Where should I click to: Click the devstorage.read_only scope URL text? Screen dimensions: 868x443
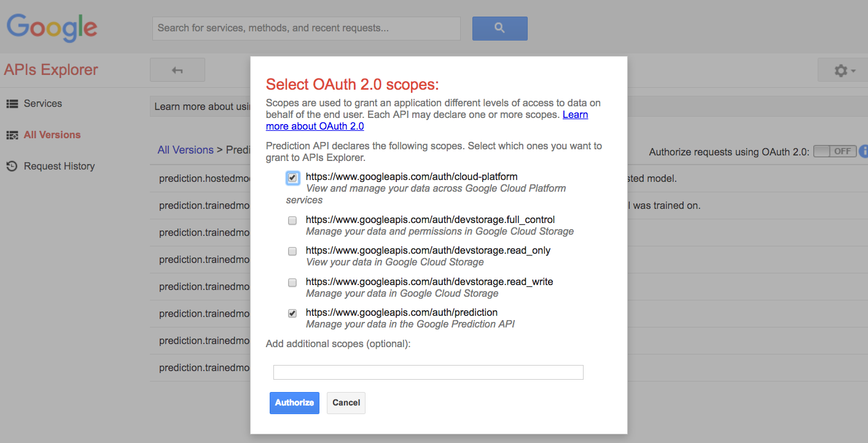click(428, 251)
